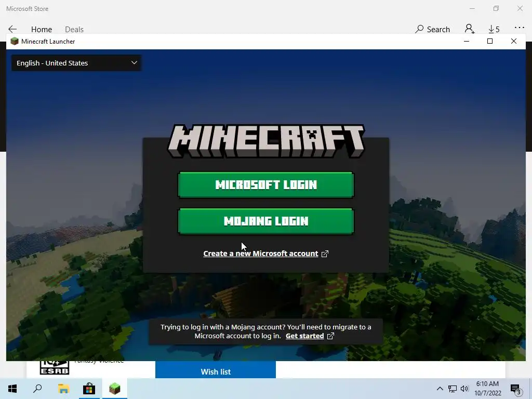Restore down the Microsoft Store window
This screenshot has height=399, width=532.
[x=496, y=8]
